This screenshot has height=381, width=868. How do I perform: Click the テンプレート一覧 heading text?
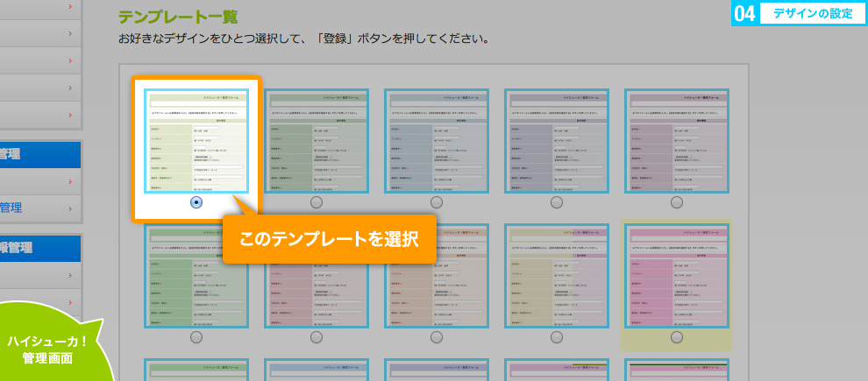[x=178, y=18]
